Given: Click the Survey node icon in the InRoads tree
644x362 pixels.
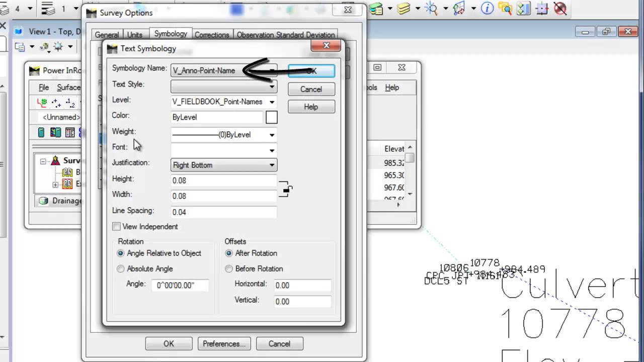Looking at the screenshot, I should coord(55,161).
